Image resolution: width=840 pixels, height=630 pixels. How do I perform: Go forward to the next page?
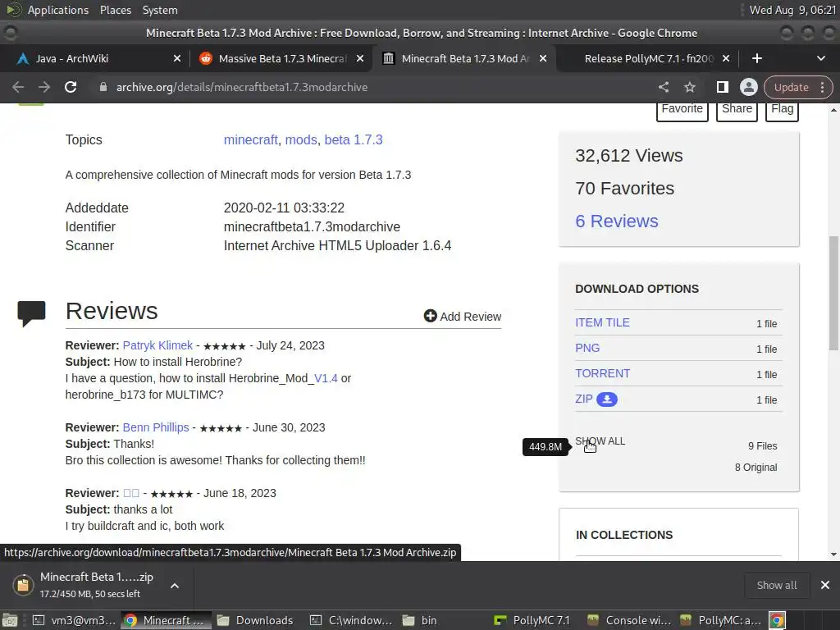(44, 87)
